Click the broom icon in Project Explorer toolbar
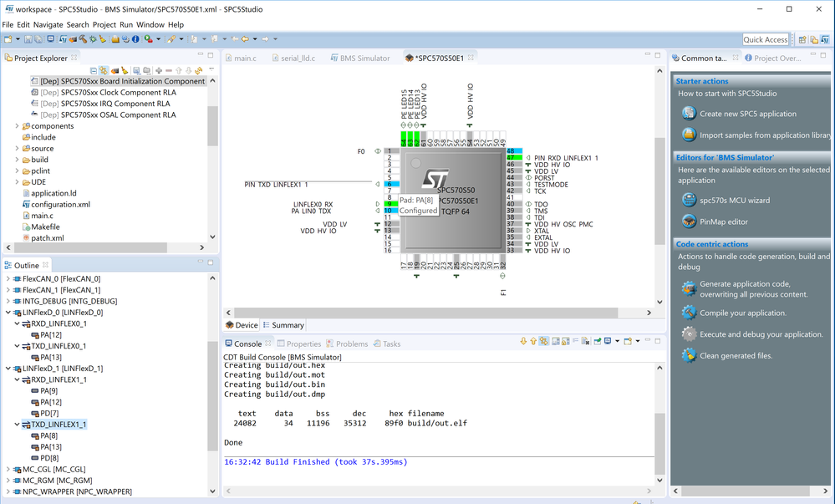 click(x=125, y=70)
